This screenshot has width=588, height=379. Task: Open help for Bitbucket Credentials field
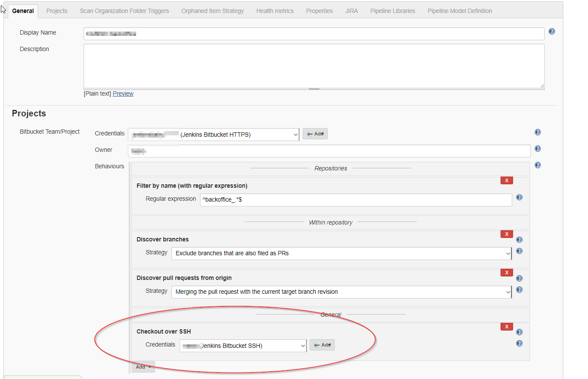tap(537, 132)
